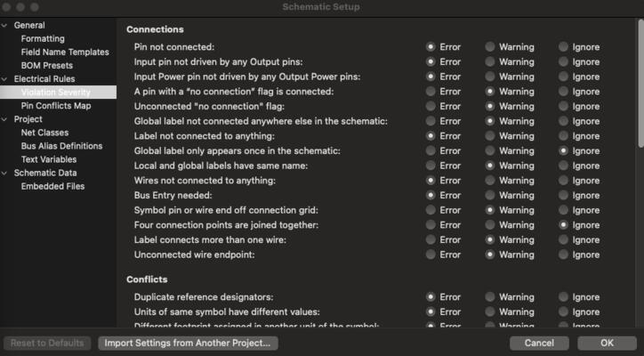Set 'Label not connected to anything' to Warning
Viewport: 644px width, 356px height.
[490, 136]
